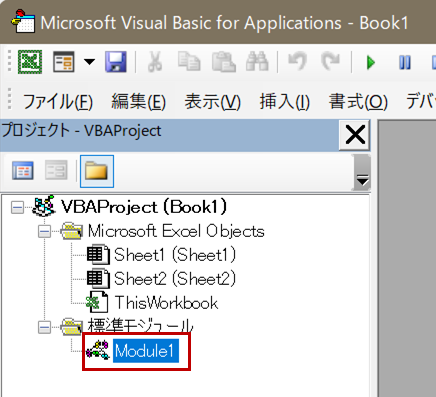The width and height of the screenshot is (436, 397).
Task: Click the Break pause icon
Action: [405, 62]
